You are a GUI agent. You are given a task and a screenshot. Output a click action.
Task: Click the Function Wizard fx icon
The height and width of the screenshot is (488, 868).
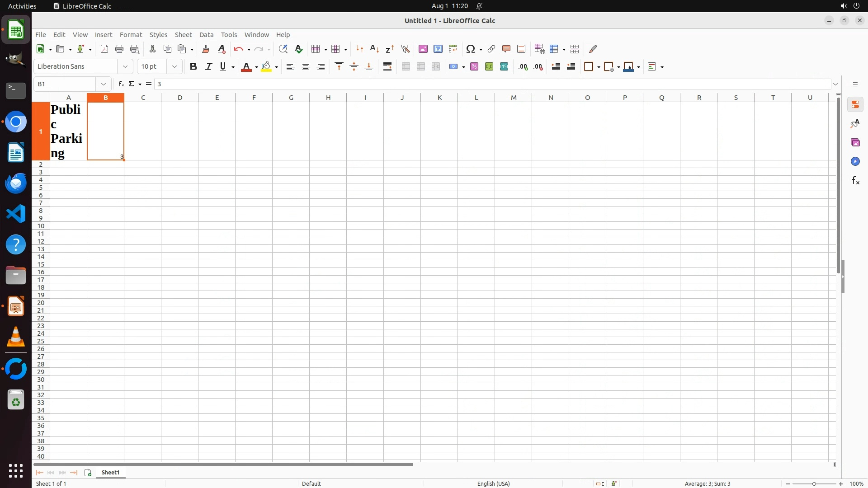click(121, 84)
